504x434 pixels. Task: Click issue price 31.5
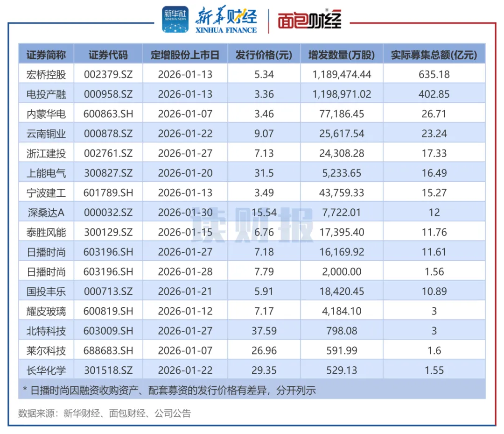coord(264,173)
